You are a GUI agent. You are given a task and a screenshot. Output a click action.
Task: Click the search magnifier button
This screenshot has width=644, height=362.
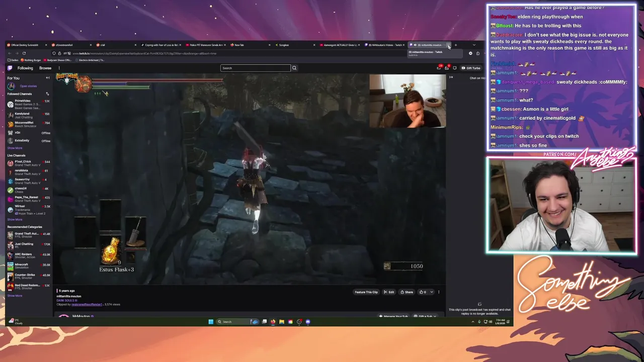[294, 68]
